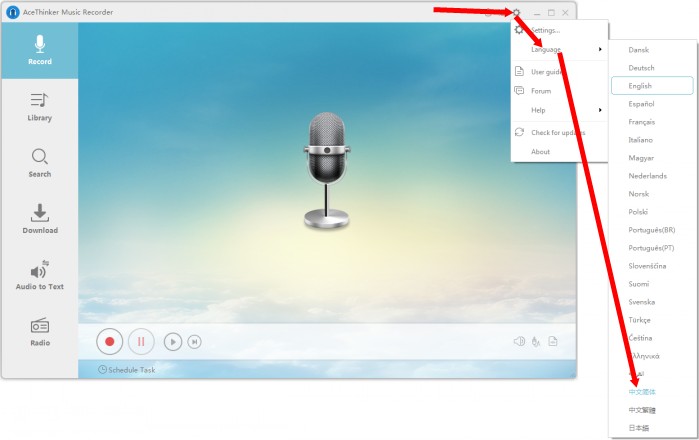Open Settings... from the menu
Image resolution: width=699 pixels, height=440 pixels.
[x=545, y=30]
